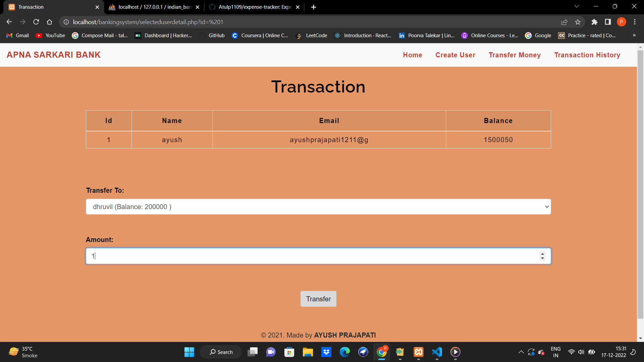Reload the current page
Screen dimensions: 644x362
click(x=36, y=22)
